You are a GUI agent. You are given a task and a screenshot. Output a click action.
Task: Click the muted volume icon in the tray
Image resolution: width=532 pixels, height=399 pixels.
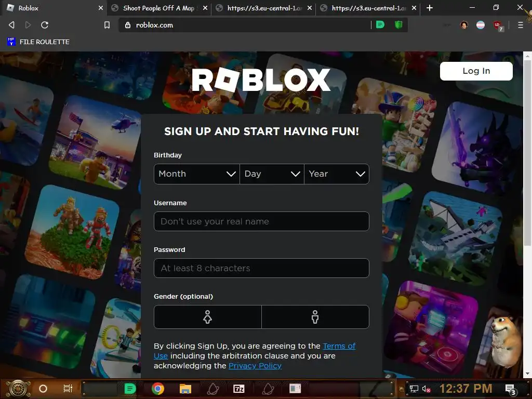click(426, 389)
